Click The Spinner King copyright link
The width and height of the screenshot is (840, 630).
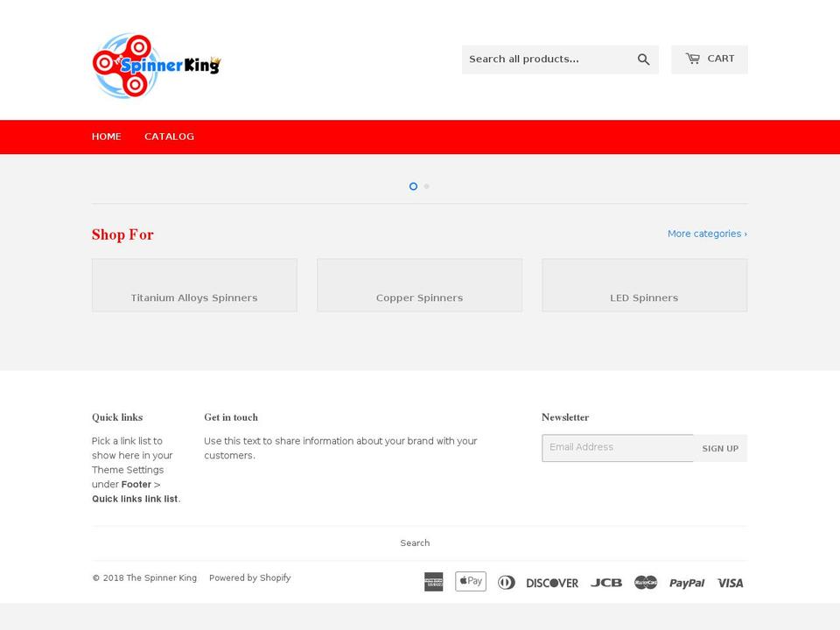[161, 577]
